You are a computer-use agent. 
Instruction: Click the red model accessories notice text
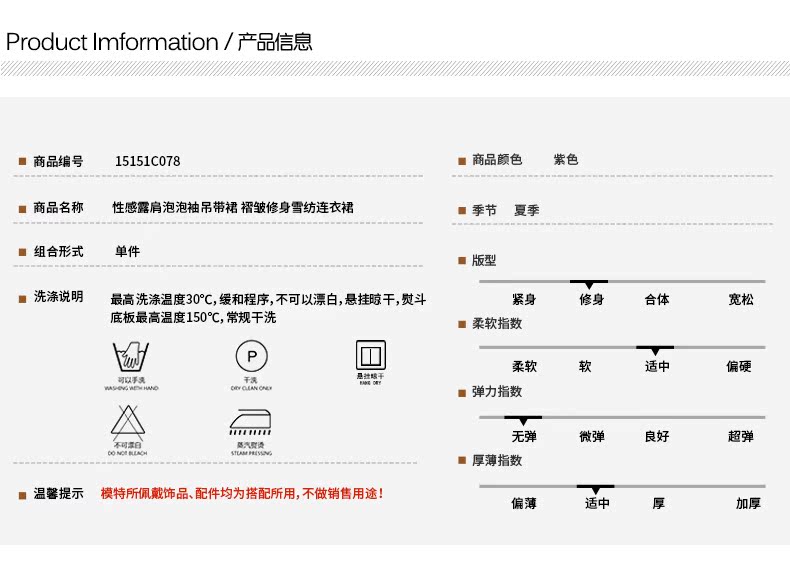point(242,493)
